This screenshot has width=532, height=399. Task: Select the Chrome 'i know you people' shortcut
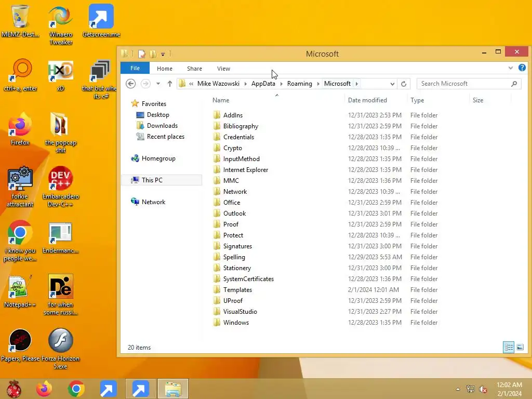click(x=20, y=241)
